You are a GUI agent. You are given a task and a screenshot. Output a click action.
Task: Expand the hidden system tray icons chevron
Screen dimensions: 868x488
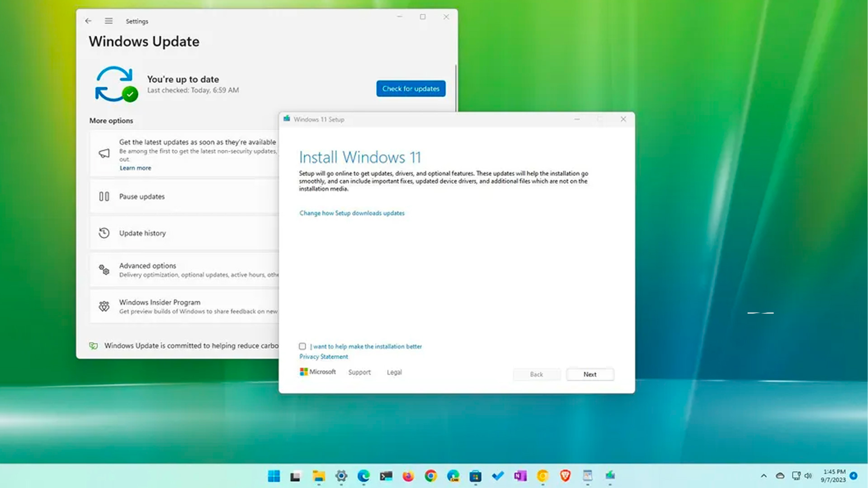click(x=764, y=476)
